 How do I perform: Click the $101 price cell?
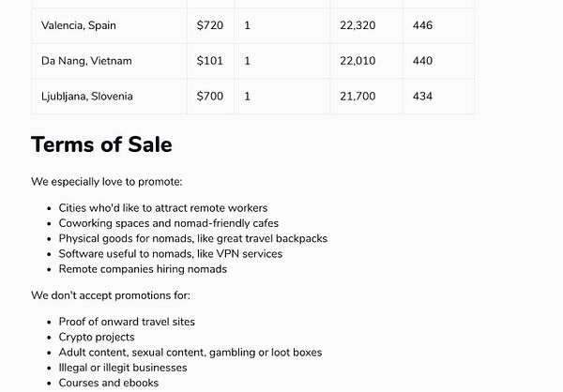point(210,61)
